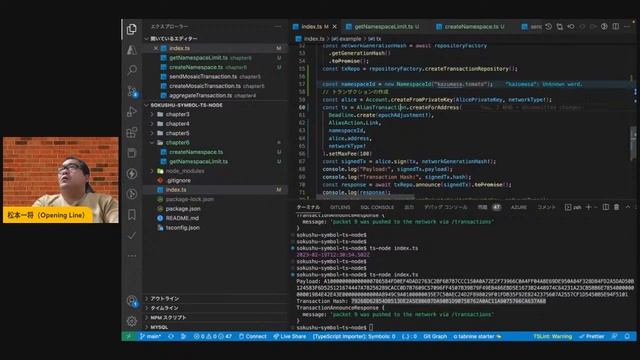Select the 問題 panel tab with the 47 badge
The width and height of the screenshot is (640, 360).
click(489, 207)
